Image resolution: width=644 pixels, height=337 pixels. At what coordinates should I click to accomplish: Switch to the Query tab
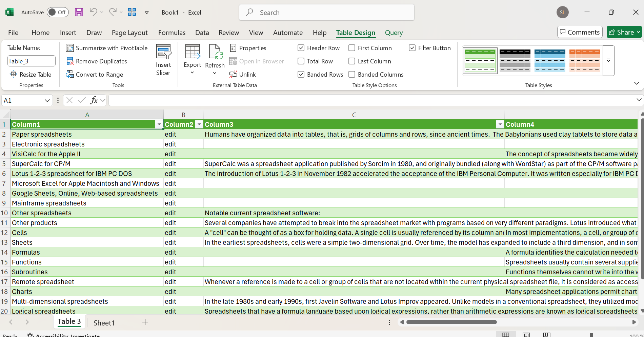(x=394, y=33)
